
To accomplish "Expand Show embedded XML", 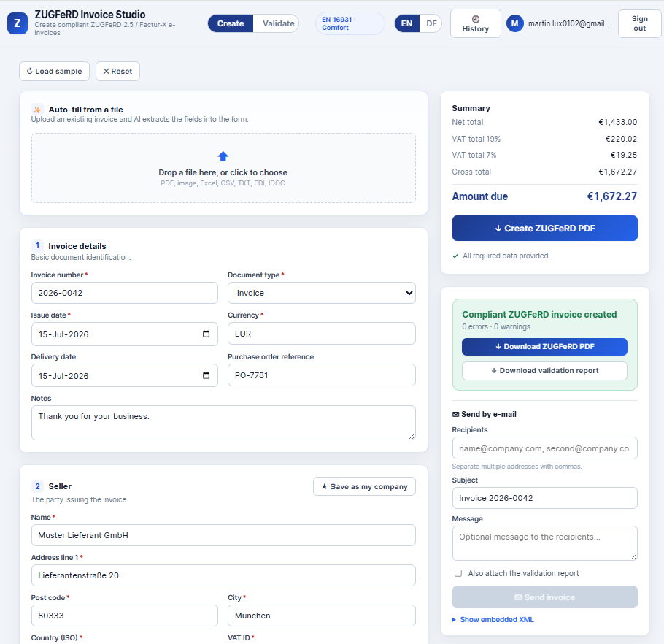I will (x=493, y=619).
